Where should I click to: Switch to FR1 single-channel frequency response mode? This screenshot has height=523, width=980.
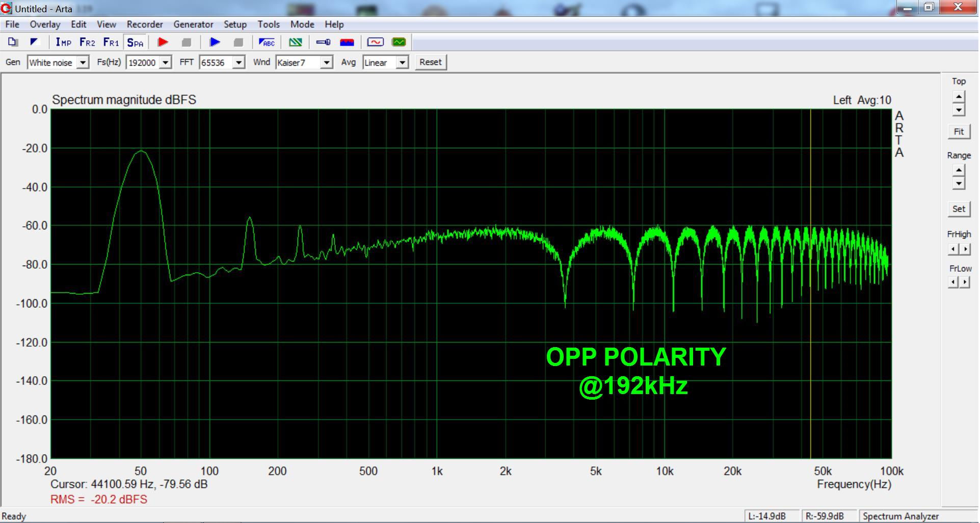coord(111,42)
